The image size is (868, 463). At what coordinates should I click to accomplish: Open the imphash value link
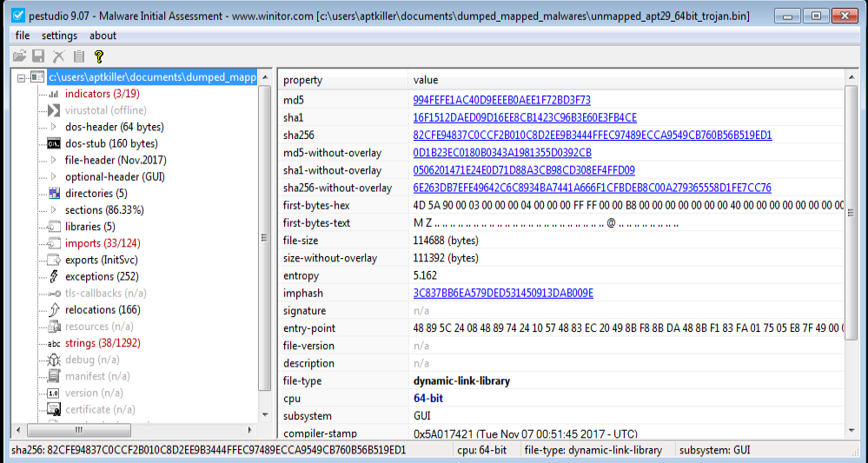click(x=503, y=294)
